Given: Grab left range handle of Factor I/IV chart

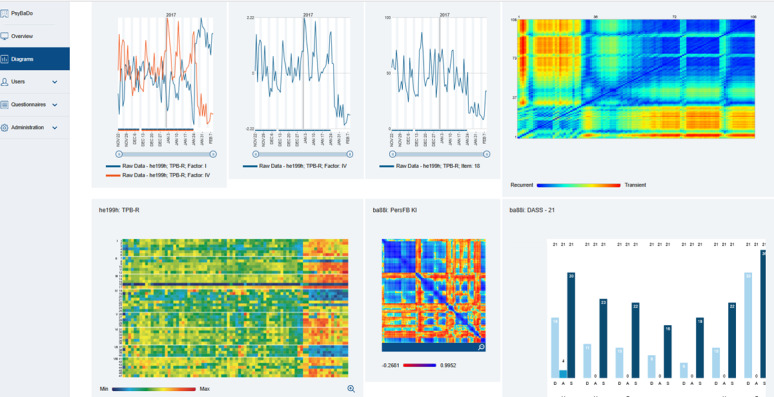Looking at the screenshot, I should click(118, 154).
